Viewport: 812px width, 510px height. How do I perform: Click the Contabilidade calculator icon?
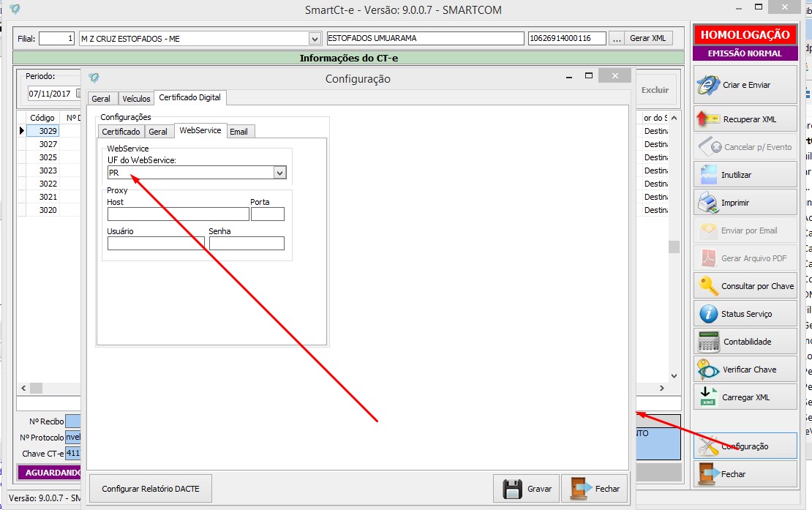point(708,342)
